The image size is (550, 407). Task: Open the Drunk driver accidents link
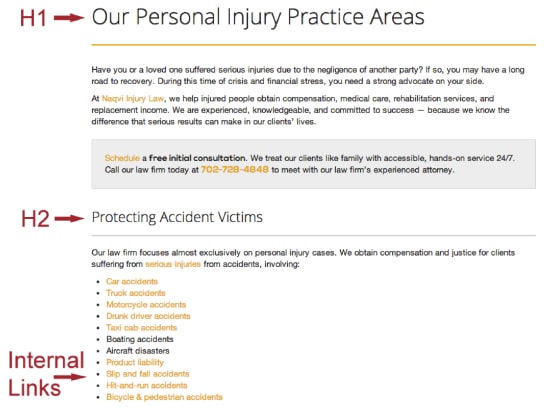[x=148, y=316]
